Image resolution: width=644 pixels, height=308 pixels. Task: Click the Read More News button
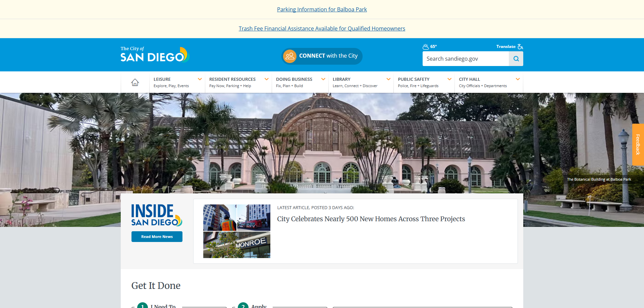(x=157, y=237)
